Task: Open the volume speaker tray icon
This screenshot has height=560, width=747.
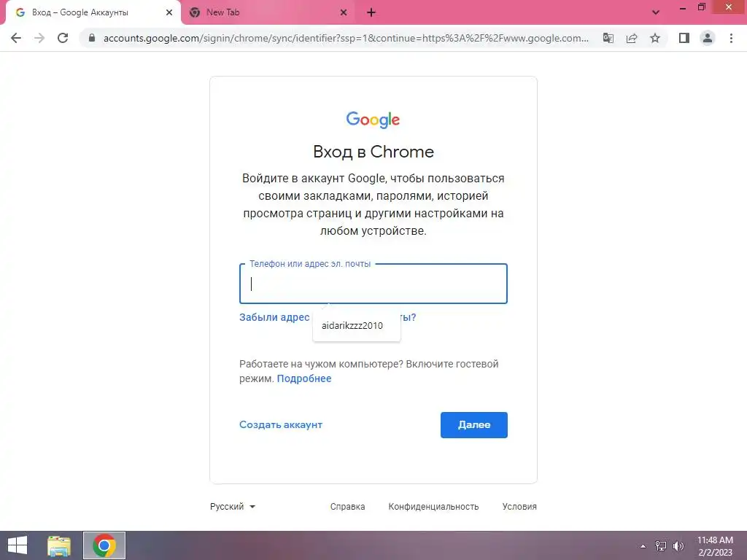Action: [x=678, y=545]
